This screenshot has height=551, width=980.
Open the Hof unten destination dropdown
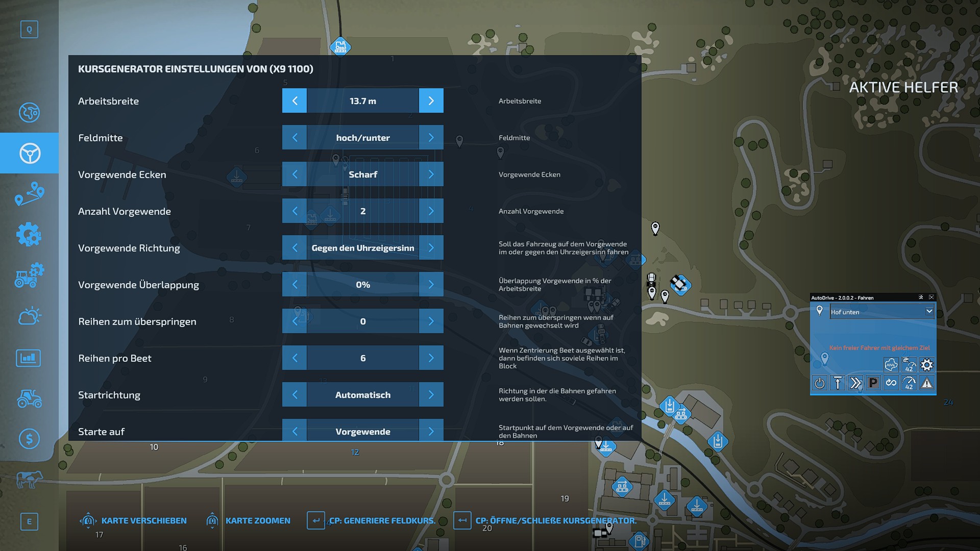[x=929, y=311]
